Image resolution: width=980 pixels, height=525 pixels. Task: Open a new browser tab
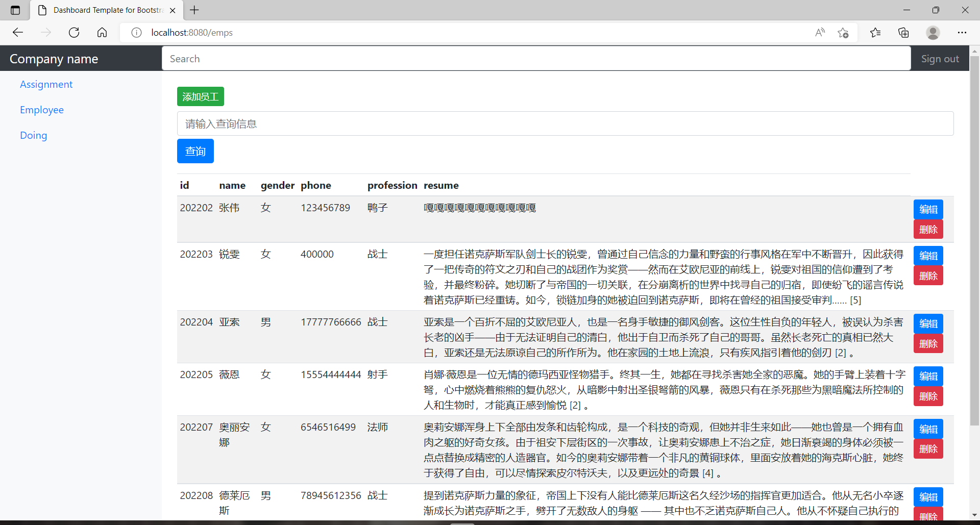click(194, 10)
